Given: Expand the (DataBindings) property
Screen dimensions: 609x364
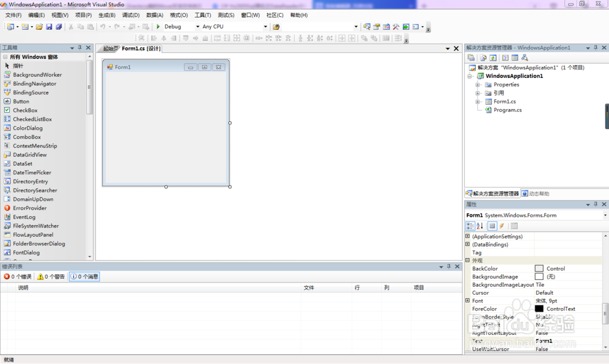Looking at the screenshot, I should [x=468, y=244].
